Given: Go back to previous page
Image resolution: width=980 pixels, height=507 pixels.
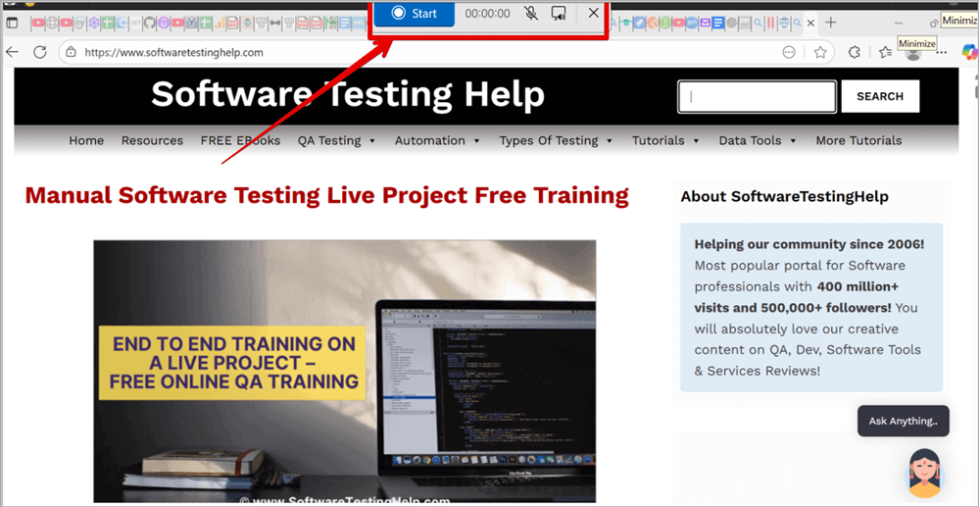Looking at the screenshot, I should (13, 52).
